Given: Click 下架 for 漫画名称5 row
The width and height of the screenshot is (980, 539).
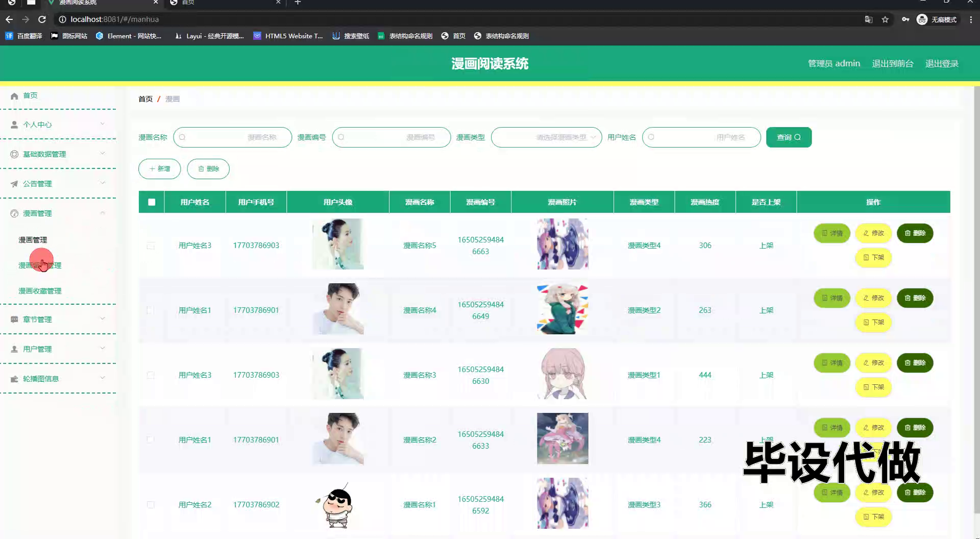Looking at the screenshot, I should point(873,258).
